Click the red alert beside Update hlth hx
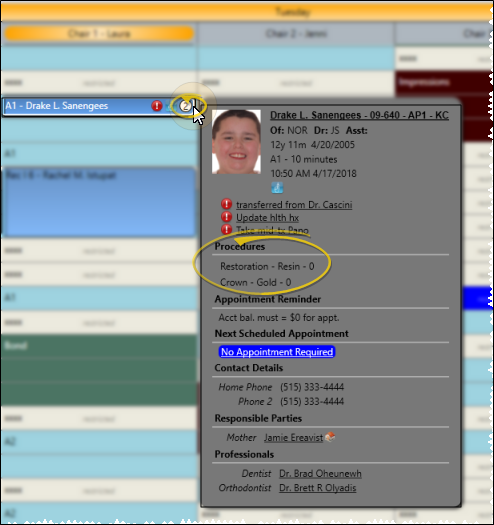Image resolution: width=494 pixels, height=525 pixels. [x=226, y=217]
